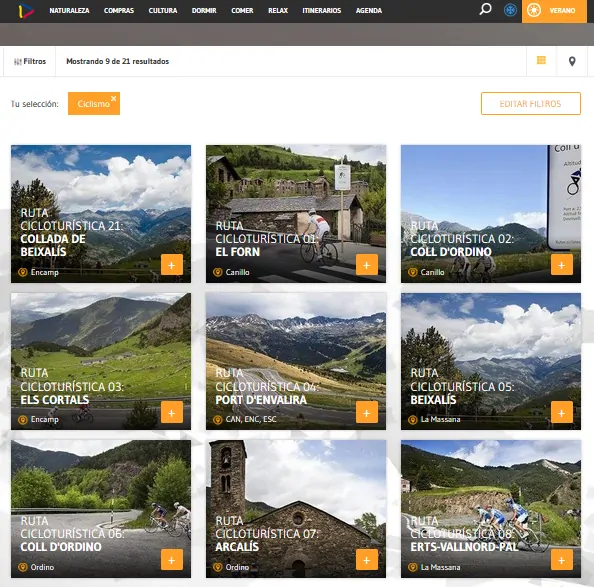
Task: Click 'Mostrando 9 de 21 resultados' text
Action: click(x=117, y=61)
